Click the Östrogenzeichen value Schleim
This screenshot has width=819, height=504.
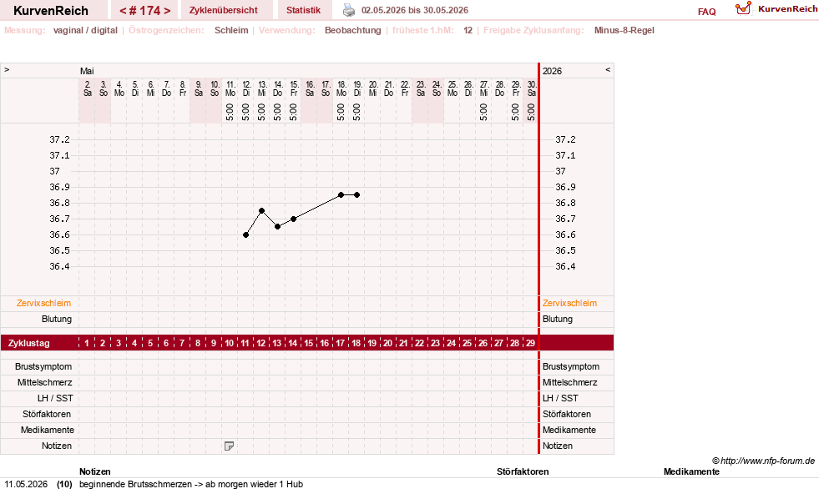[231, 30]
